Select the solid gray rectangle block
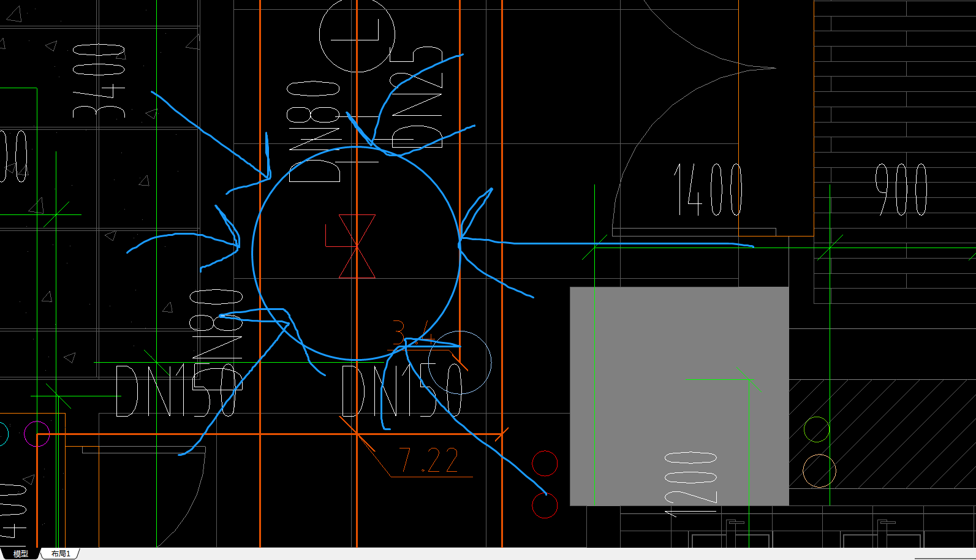 (679, 396)
